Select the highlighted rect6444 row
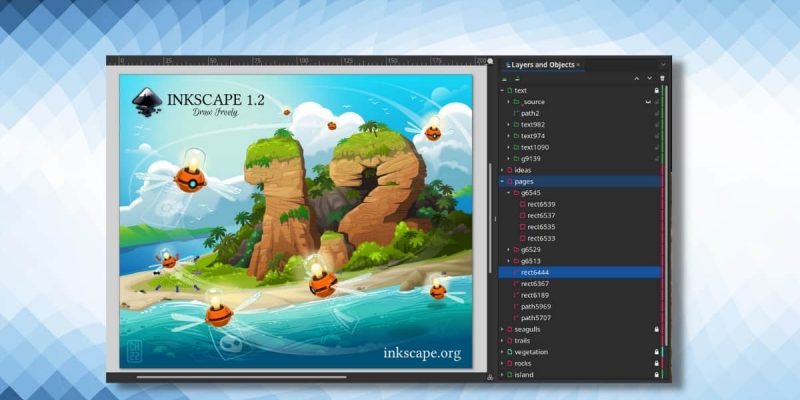This screenshot has height=400, width=800. point(580,272)
